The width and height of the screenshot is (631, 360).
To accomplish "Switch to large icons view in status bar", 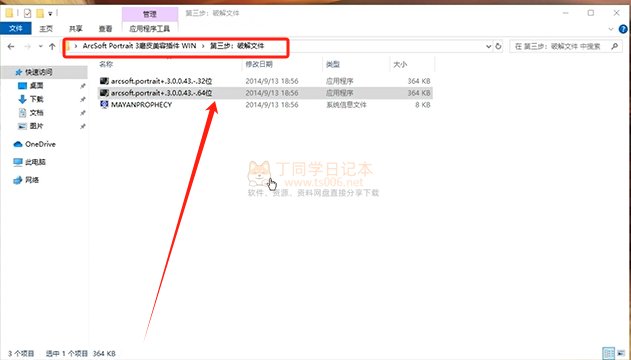I will click(x=621, y=354).
